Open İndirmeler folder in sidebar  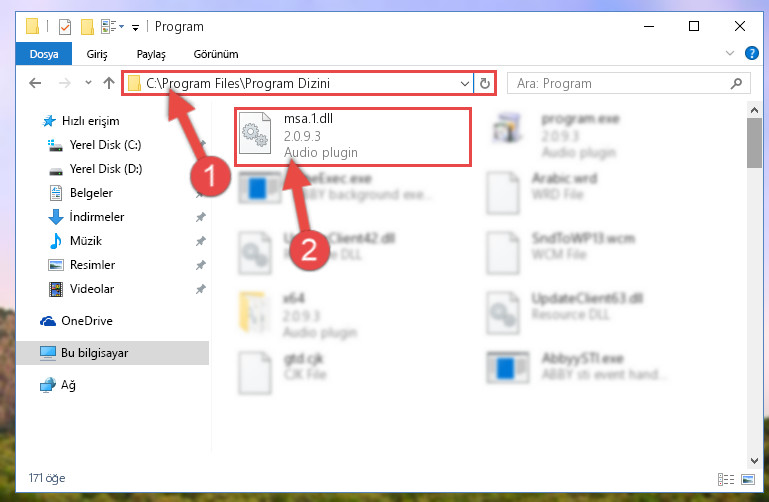pyautogui.click(x=97, y=217)
